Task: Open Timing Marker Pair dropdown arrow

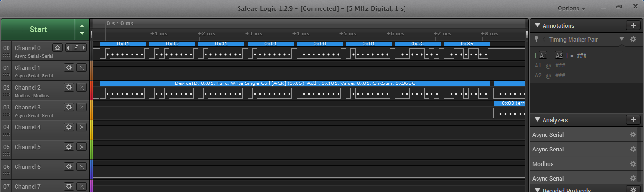Action: 621,39
